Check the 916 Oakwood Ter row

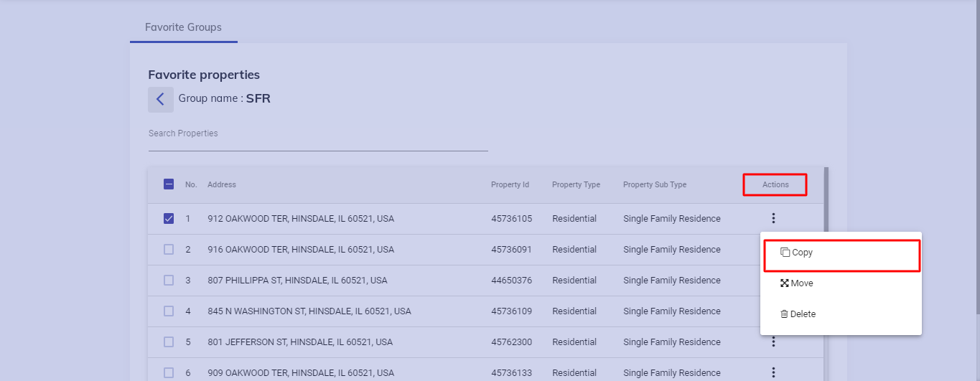[169, 250]
